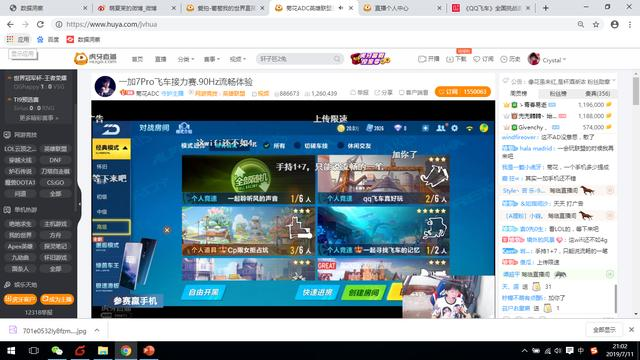Screen dimensions: 640x360
Task: Expand 赛事 dropdown in Huya nav
Action: [x=212, y=59]
